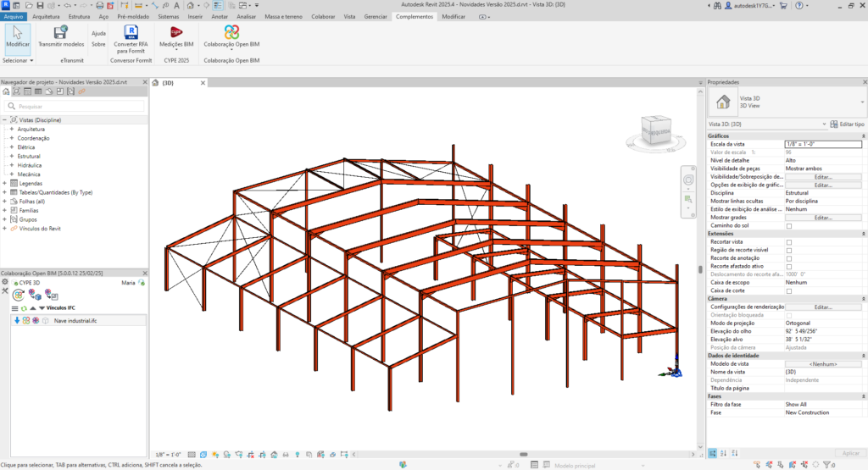The image size is (868, 470).
Task: Toggle the Caixa de corte checkbox
Action: [789, 290]
